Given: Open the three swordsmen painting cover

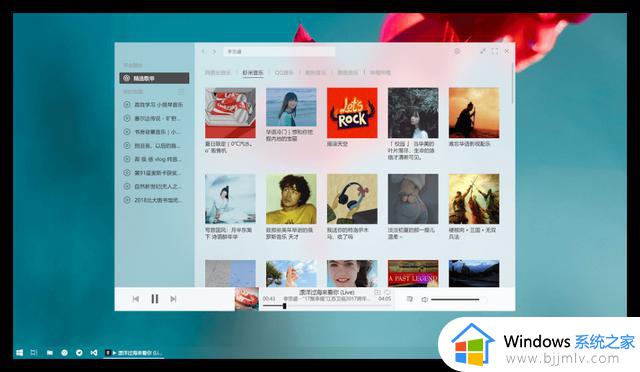Looking at the screenshot, I should point(474,199).
